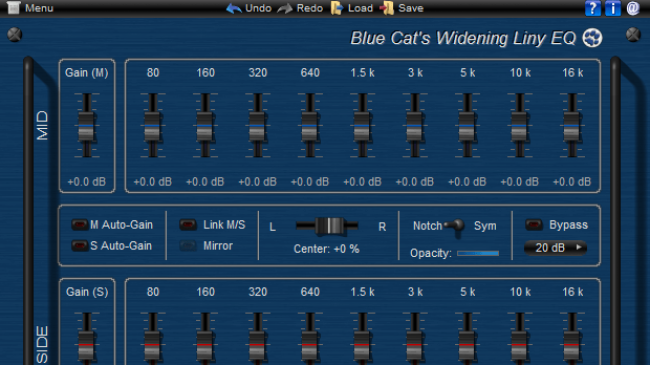
Task: Flip the Notch/Sym lever switch
Action: [455, 226]
